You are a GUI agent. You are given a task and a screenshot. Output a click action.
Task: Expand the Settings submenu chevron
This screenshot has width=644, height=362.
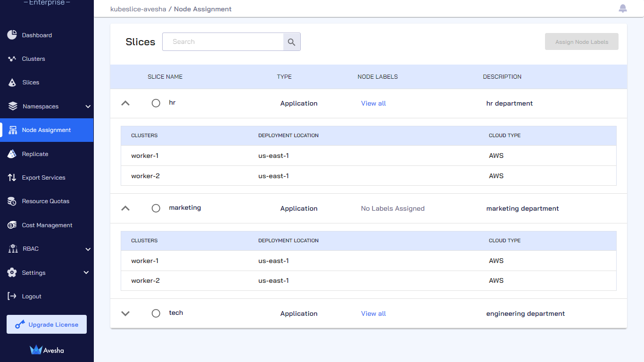tap(86, 272)
